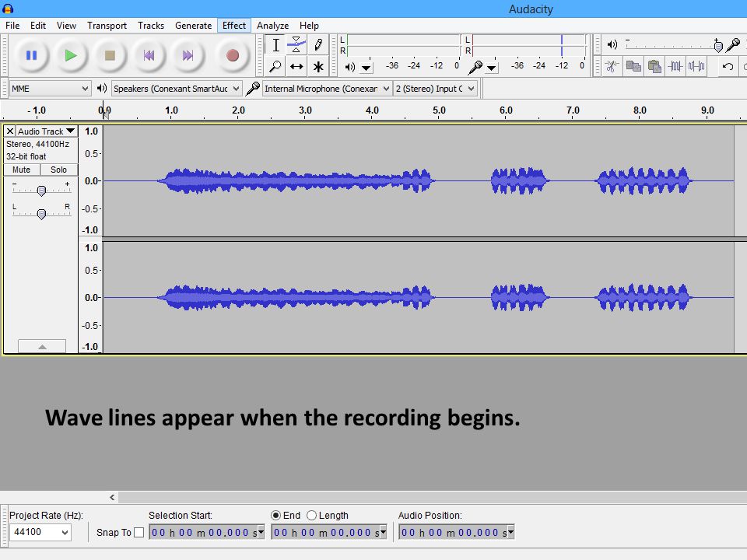The height and width of the screenshot is (560, 747).
Task: Solo the Audio Track
Action: pos(58,170)
